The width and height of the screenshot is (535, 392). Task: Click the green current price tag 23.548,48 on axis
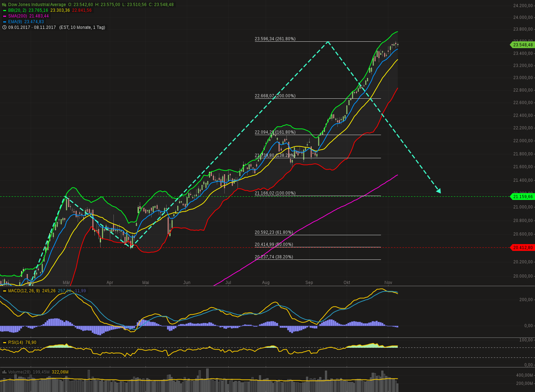(x=523, y=45)
